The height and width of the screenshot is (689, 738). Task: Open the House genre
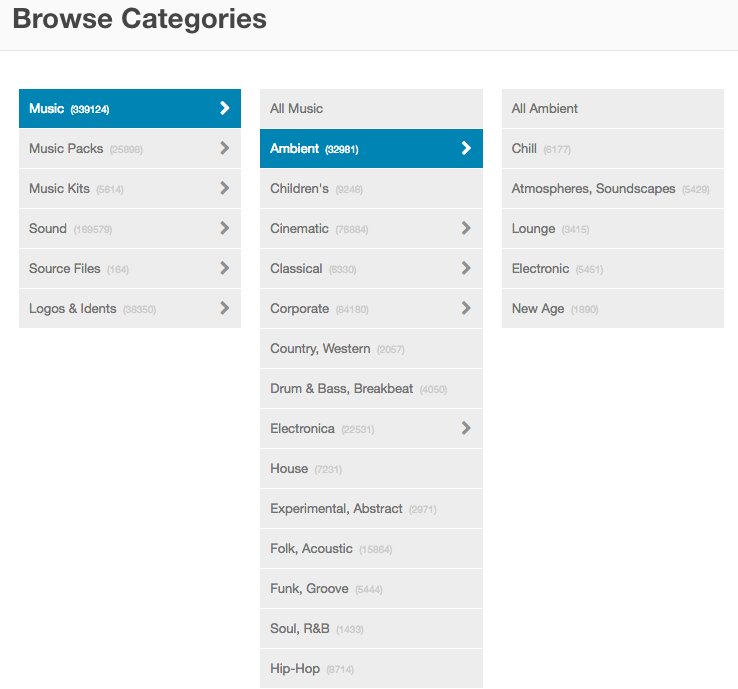[x=371, y=468]
